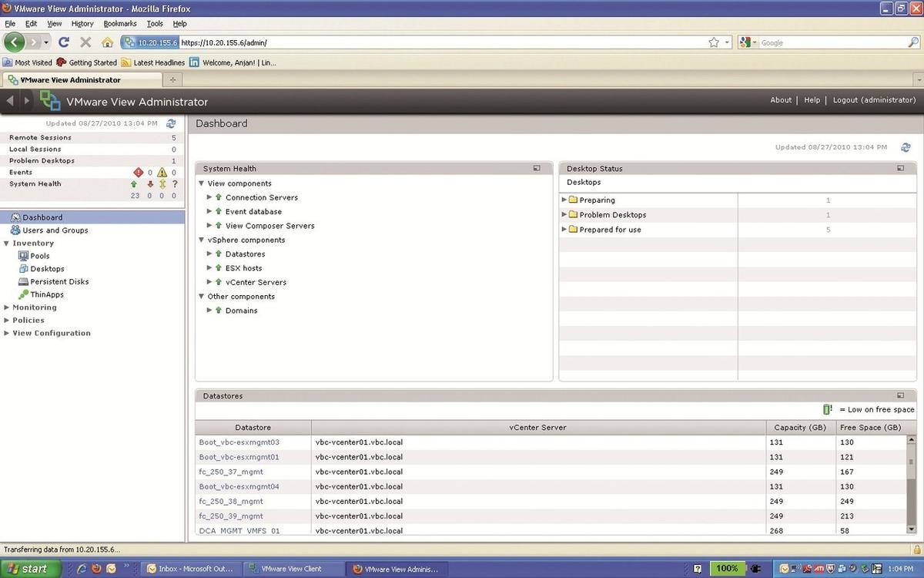The image size is (924, 578).
Task: Click the Problem Desktops count in the sidebar
Action: (x=173, y=161)
